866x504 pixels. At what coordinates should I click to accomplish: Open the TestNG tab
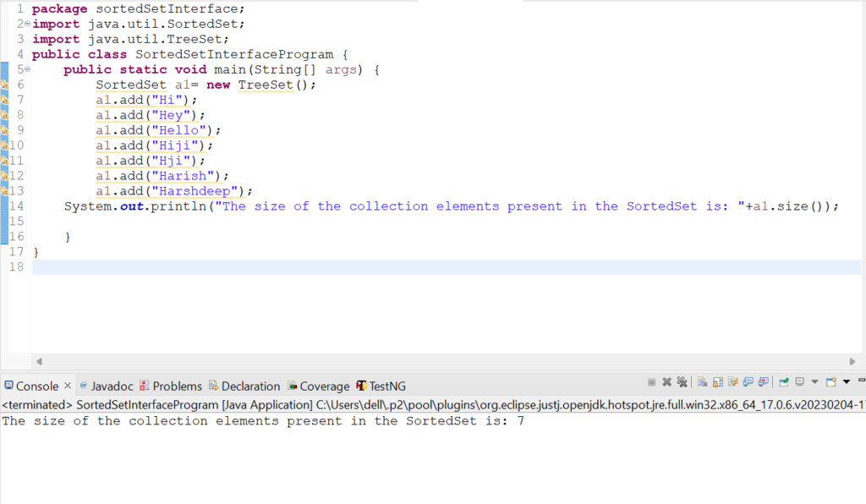tap(381, 386)
